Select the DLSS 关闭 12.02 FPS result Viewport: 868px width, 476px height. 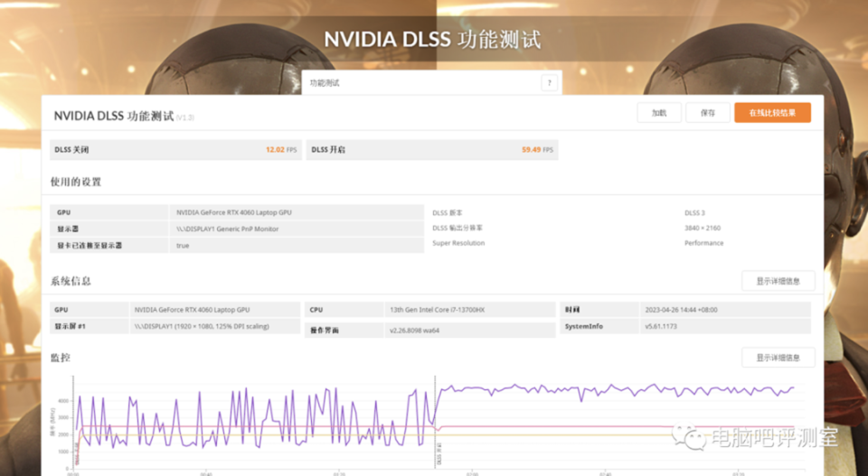(175, 150)
